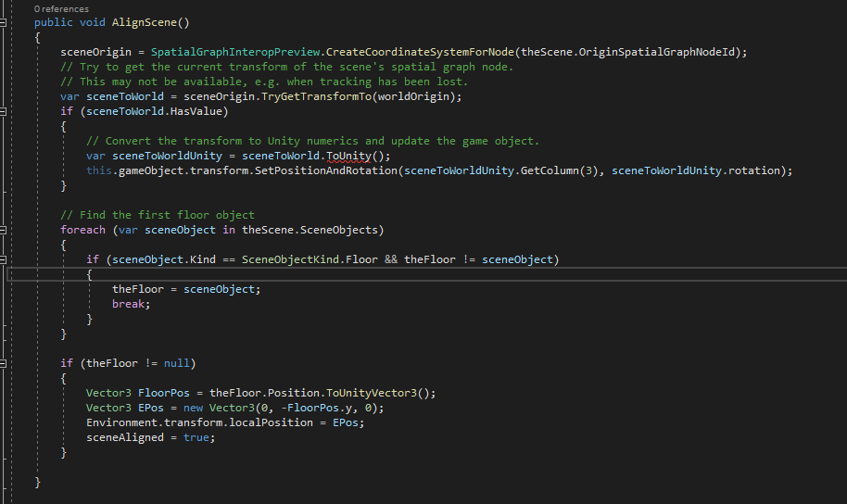This screenshot has width=847, height=504.
Task: Collapse the AlignScene method outline toggle
Action: pyautogui.click(x=3, y=22)
